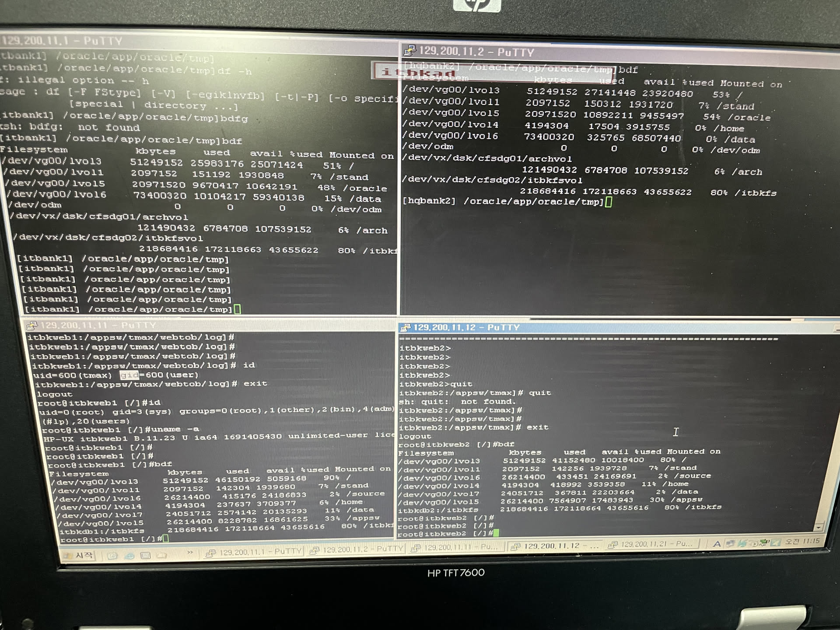The height and width of the screenshot is (630, 840).
Task: Click the PuTTY icon in the 129.200.11.11 title bar
Action: [x=31, y=325]
